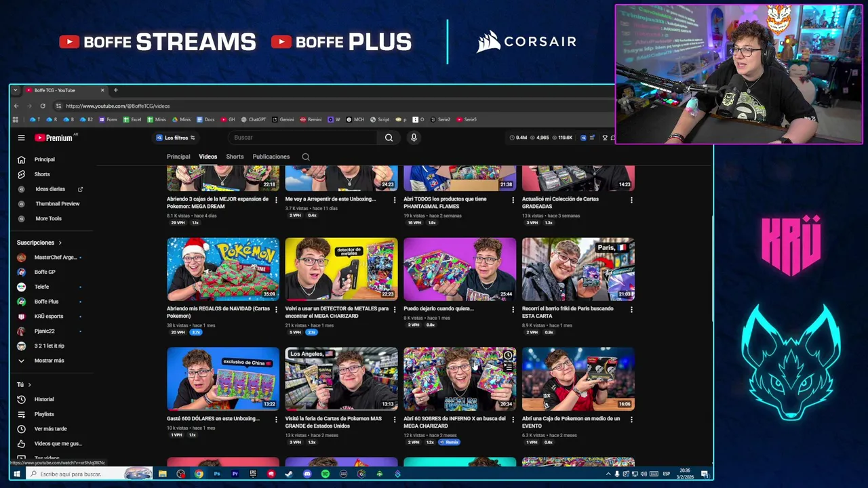Image resolution: width=868 pixels, height=488 pixels.
Task: Open the Script bookmark
Action: pyautogui.click(x=380, y=119)
